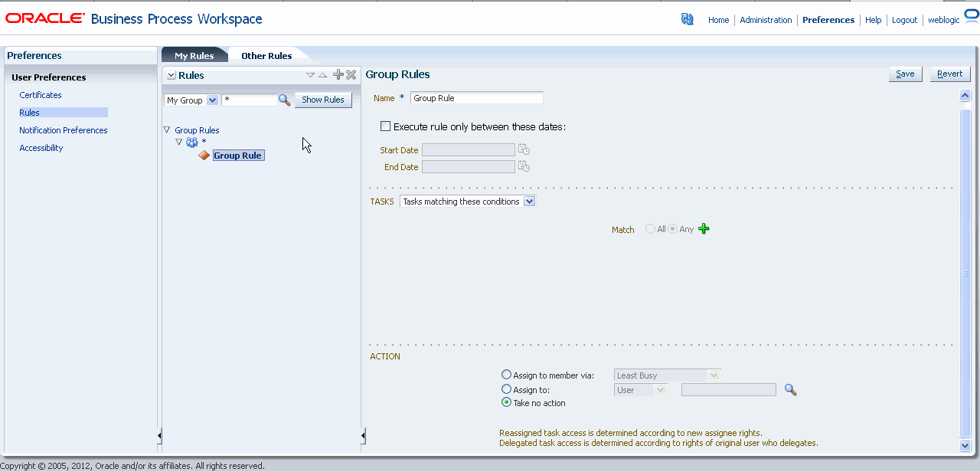
Task: Click the User Preferences heading
Action: 48,77
